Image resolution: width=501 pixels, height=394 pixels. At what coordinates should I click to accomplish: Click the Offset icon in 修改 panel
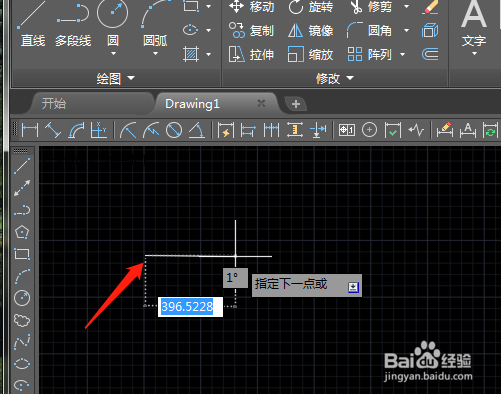(x=430, y=54)
